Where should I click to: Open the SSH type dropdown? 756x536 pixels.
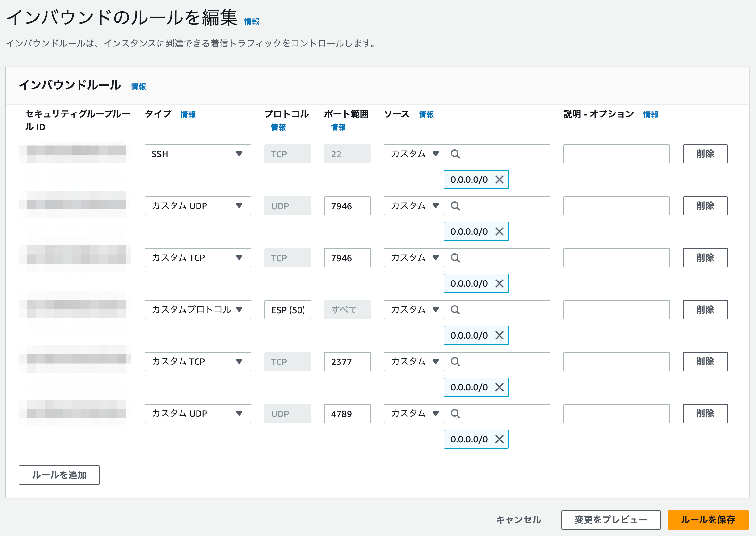(x=198, y=154)
